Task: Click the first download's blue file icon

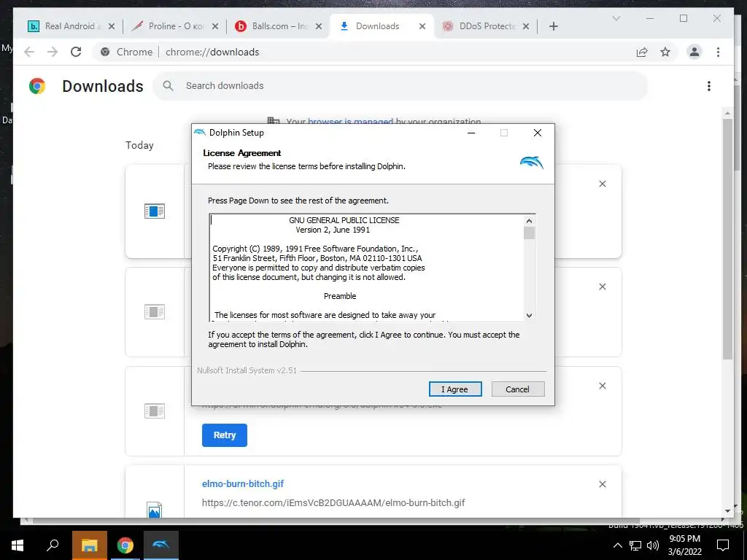Action: pos(155,211)
